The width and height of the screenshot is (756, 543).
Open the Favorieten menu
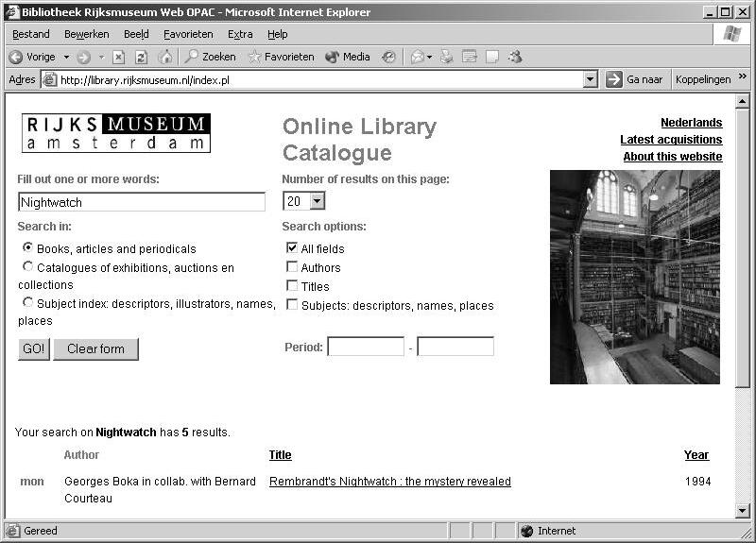(188, 34)
